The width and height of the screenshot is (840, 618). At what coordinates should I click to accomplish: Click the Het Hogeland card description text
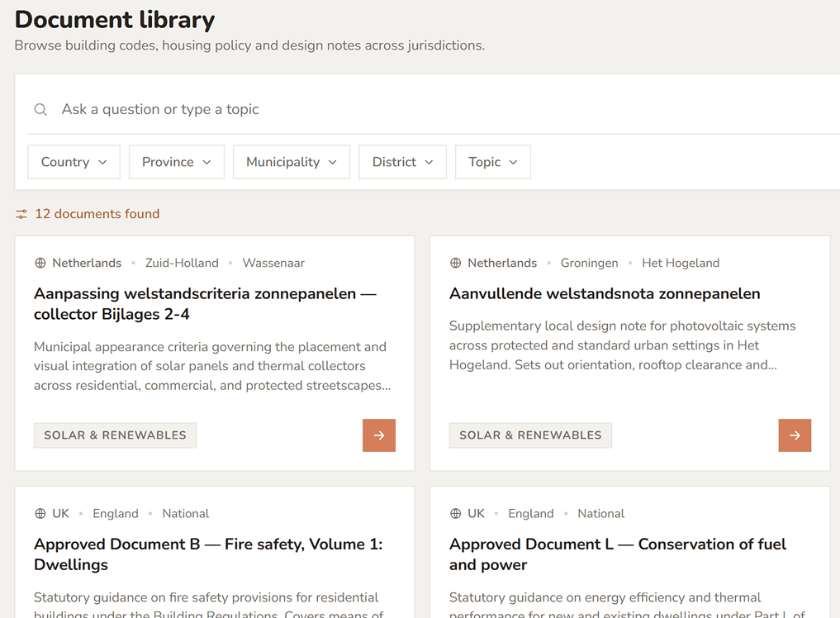[623, 345]
